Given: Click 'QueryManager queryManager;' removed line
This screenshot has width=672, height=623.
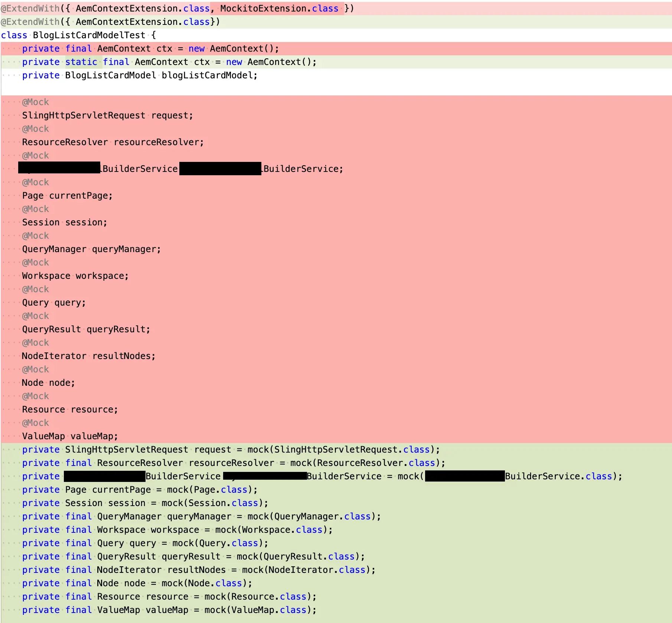Looking at the screenshot, I should tap(336, 249).
